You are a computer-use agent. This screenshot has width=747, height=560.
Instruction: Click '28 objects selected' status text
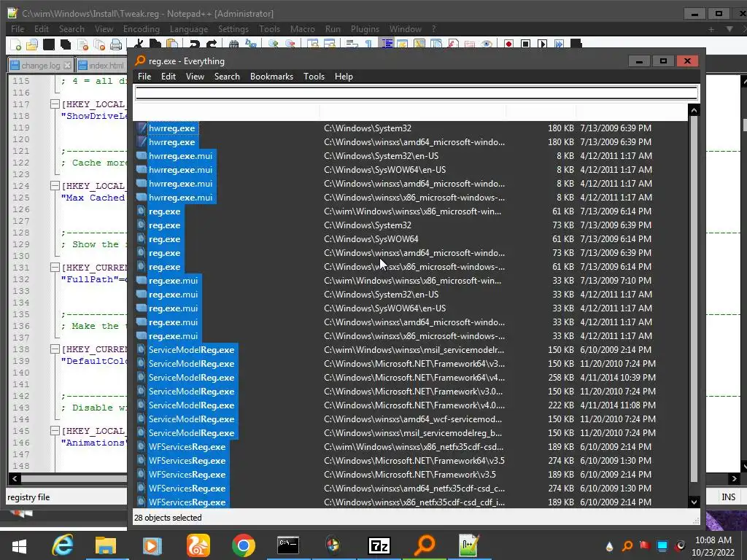point(168,518)
